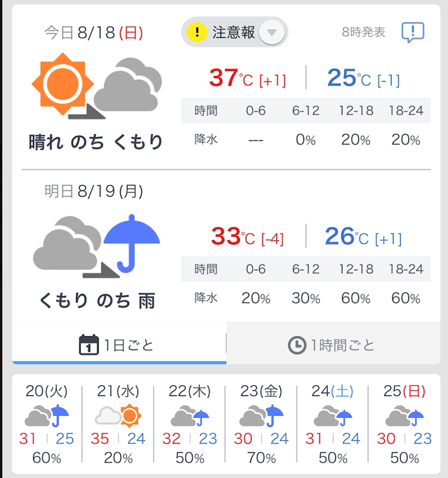The width and height of the screenshot is (448, 478).
Task: Click the sun icon for 21(水)
Action: [x=131, y=416]
